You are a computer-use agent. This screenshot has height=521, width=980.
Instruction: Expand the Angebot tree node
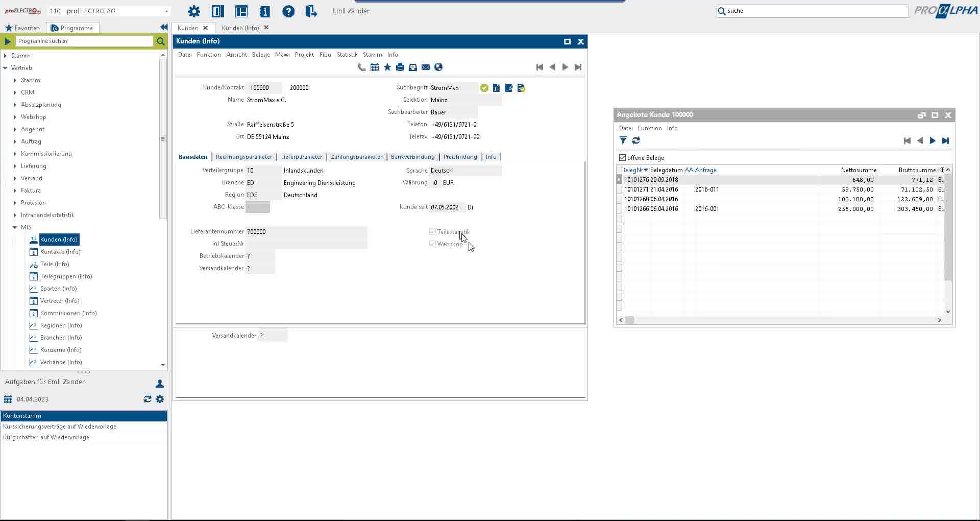[x=15, y=129]
